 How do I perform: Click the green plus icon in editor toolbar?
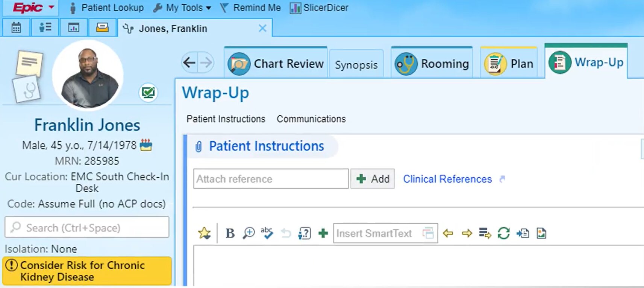coord(323,233)
